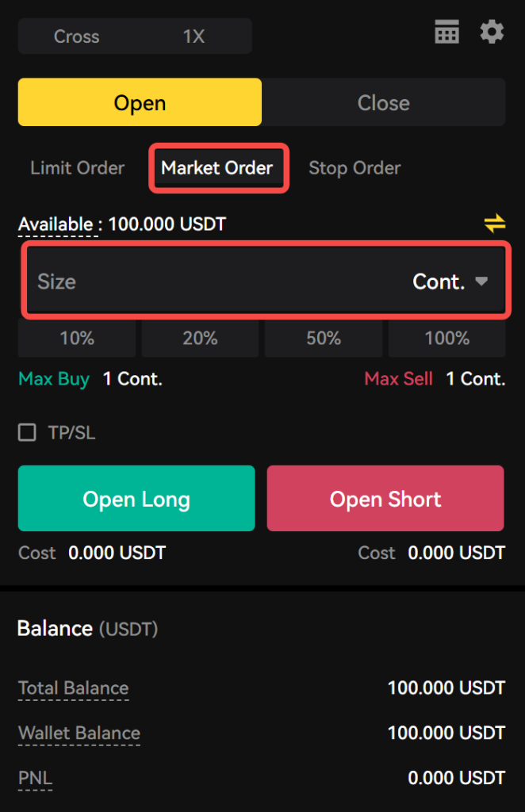
Task: Enable the TP/SL checkbox
Action: point(26,432)
